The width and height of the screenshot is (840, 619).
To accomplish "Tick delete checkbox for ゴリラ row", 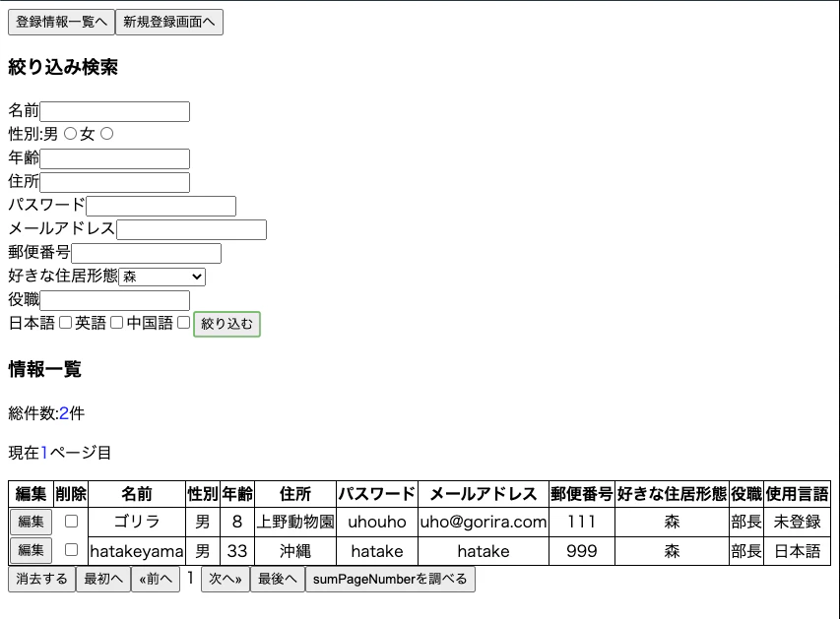I will (x=71, y=521).
